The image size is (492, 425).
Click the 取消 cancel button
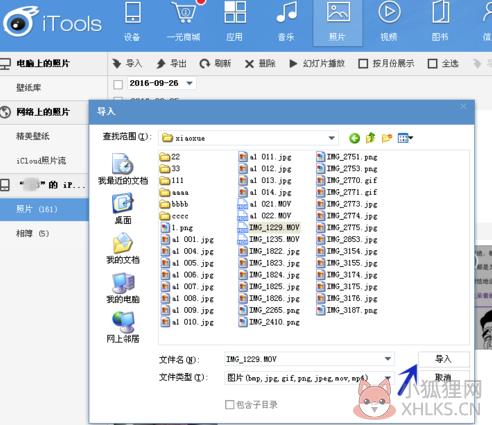point(443,377)
